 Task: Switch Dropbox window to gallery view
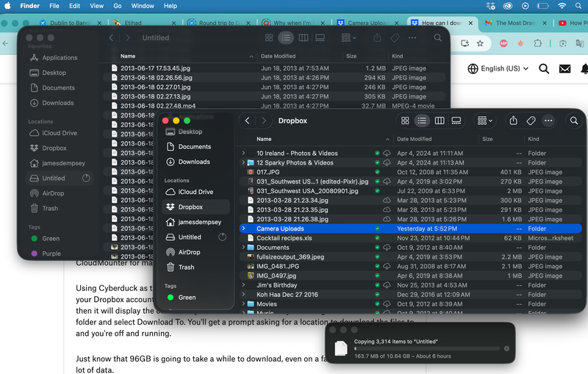click(x=456, y=121)
